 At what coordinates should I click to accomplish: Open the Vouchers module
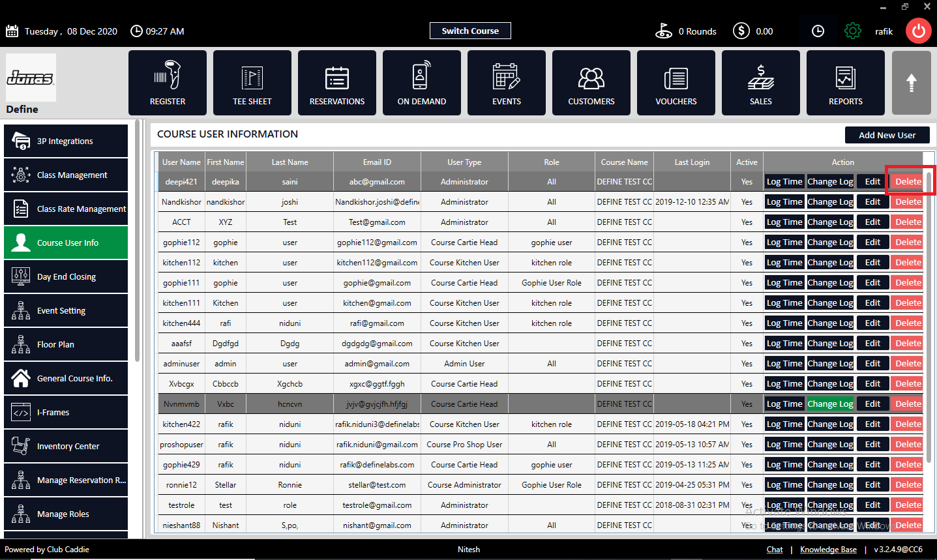click(x=676, y=83)
